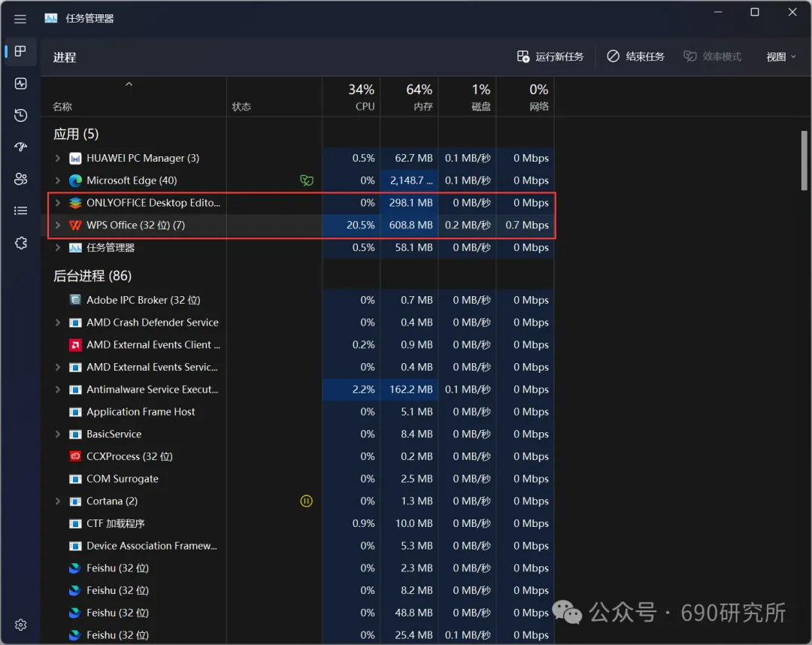
Task: Click the ONLYOFFICE Desktop Editors icon
Action: (75, 203)
